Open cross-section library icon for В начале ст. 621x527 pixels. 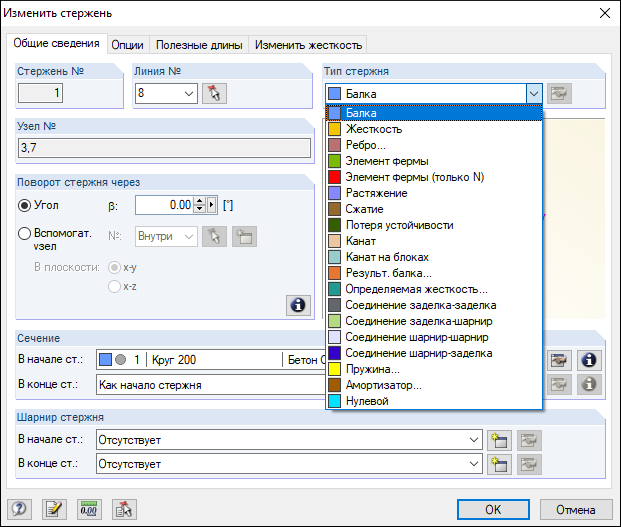559,360
